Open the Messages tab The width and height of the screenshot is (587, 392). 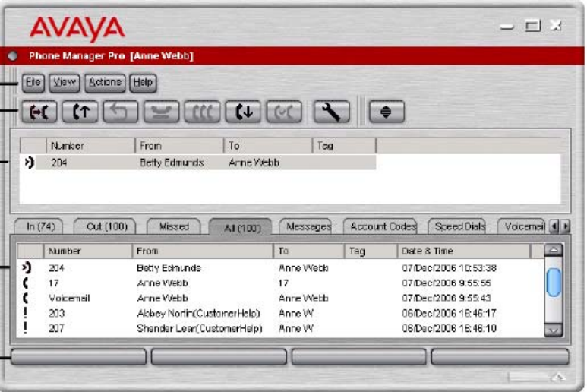click(306, 226)
